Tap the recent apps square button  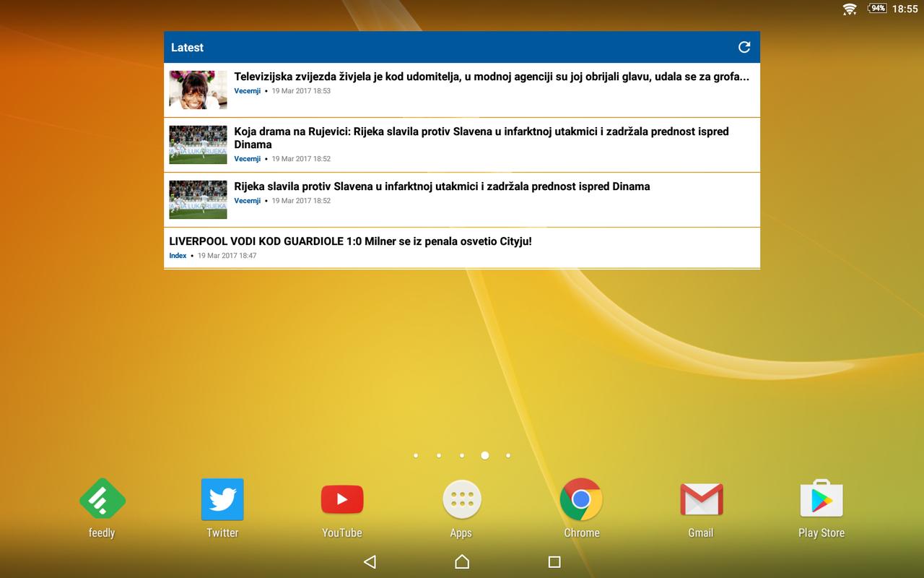click(554, 561)
